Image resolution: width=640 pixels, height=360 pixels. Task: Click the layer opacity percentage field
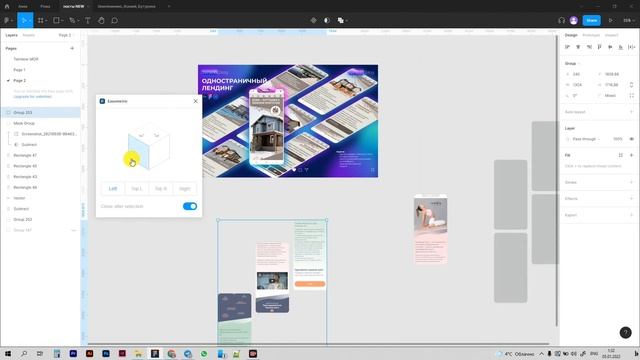pyautogui.click(x=618, y=139)
